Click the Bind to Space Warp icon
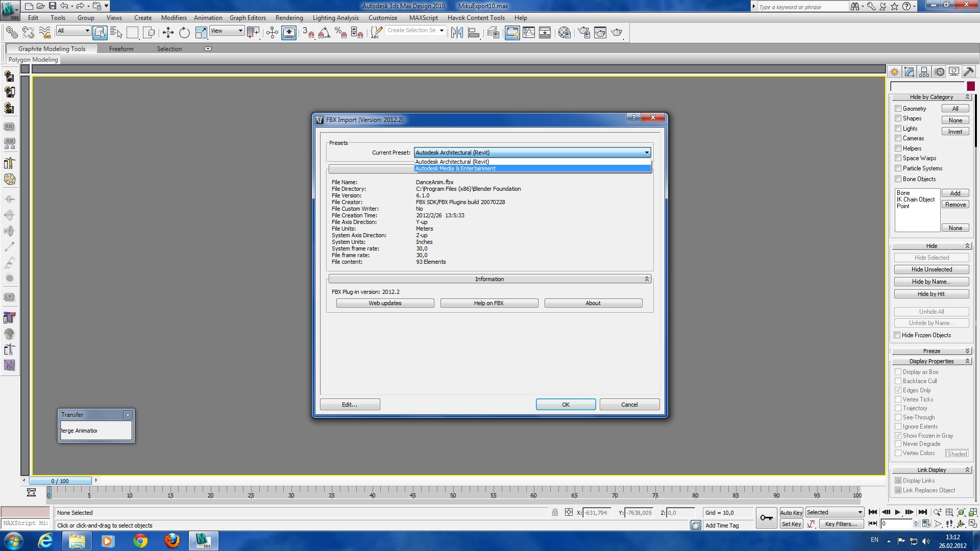The width and height of the screenshot is (980, 551). [45, 33]
